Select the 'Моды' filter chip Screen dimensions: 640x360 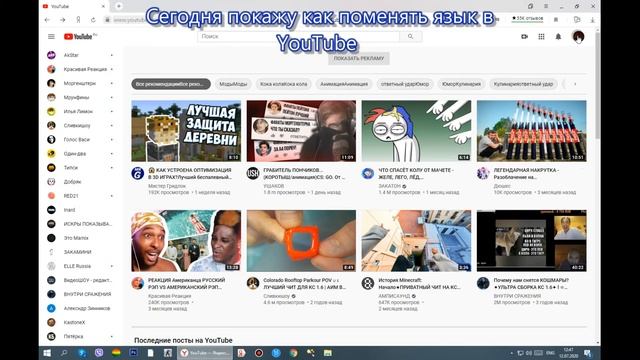233,84
